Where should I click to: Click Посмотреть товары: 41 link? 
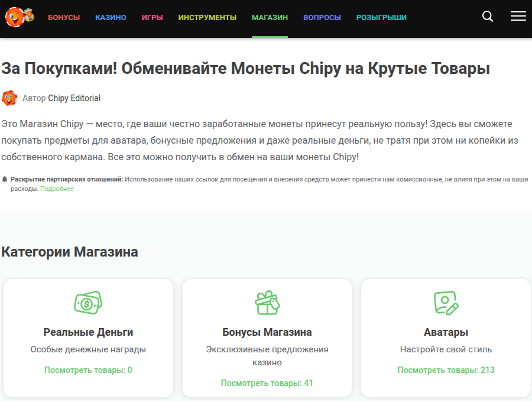coord(267,383)
